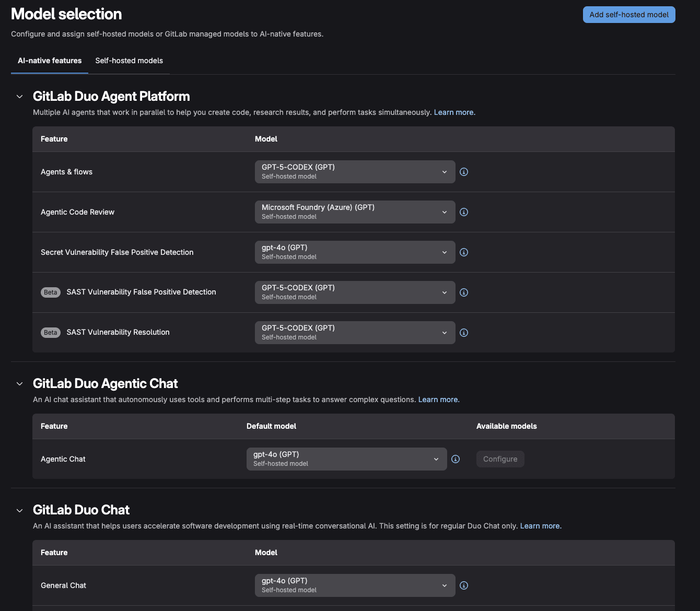Click the 'GitLab Duo Agent Platform' heading

(111, 96)
